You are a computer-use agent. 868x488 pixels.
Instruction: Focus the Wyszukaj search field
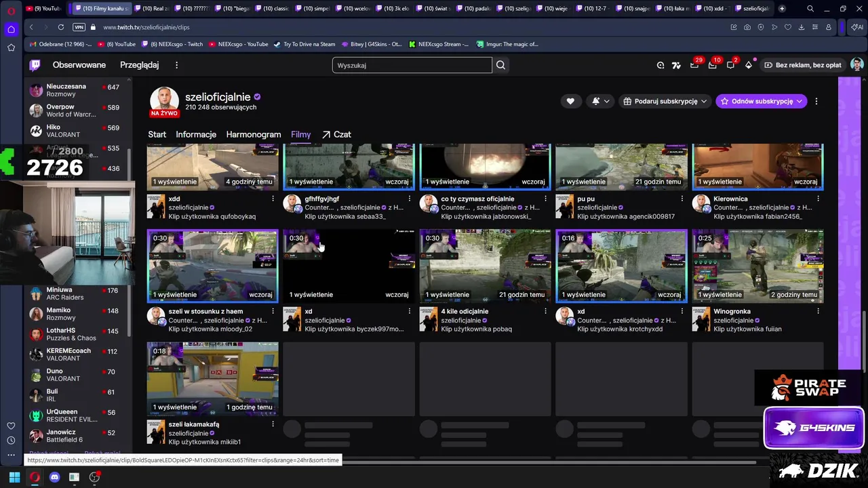point(412,65)
